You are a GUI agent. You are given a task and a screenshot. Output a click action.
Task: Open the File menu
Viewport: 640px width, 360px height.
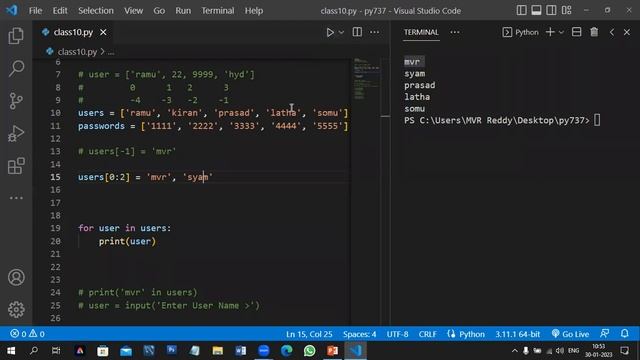point(36,11)
